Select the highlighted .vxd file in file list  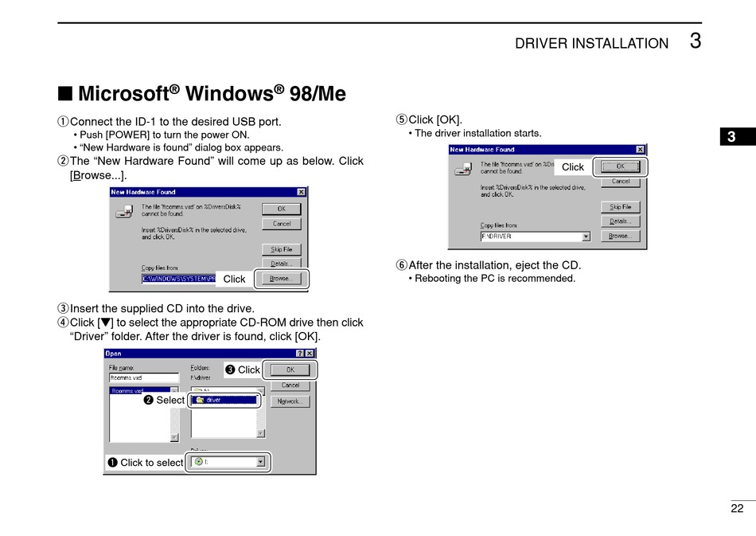(126, 390)
